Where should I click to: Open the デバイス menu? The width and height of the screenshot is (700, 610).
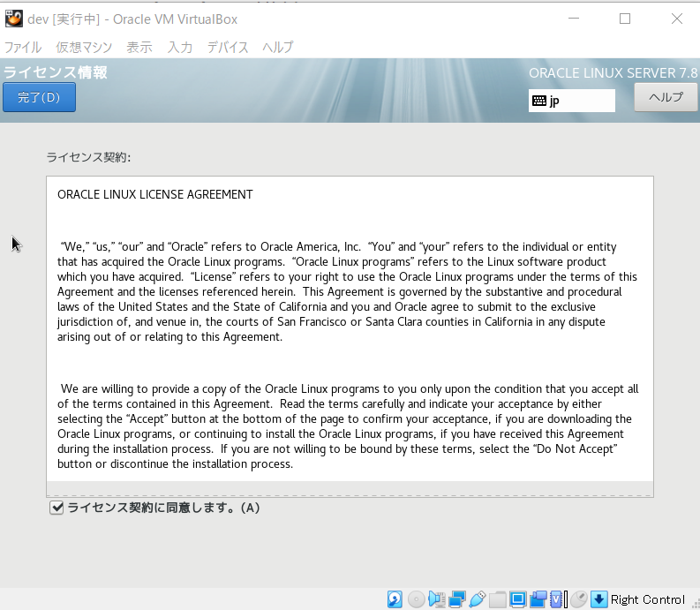(x=228, y=47)
